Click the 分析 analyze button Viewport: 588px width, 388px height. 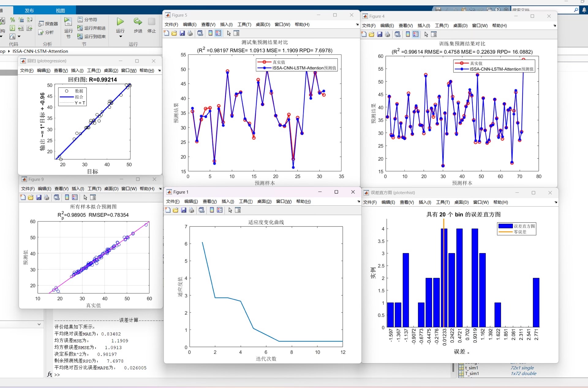(x=46, y=32)
